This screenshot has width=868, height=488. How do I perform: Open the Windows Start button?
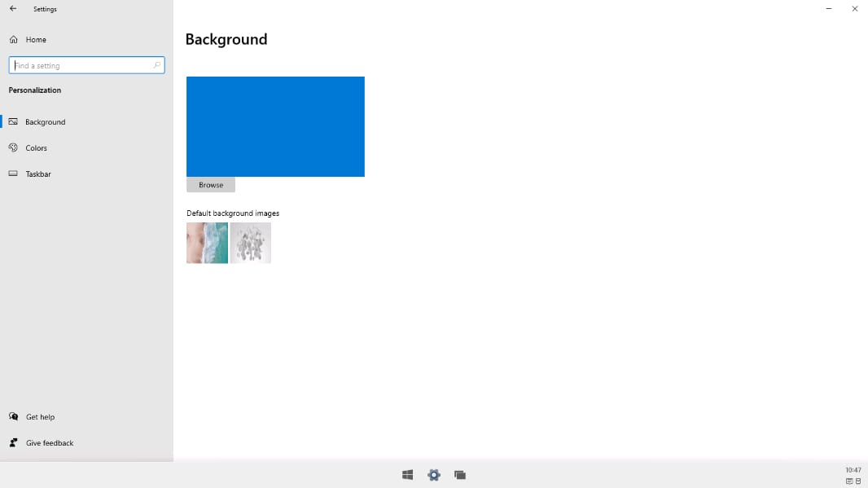click(407, 475)
